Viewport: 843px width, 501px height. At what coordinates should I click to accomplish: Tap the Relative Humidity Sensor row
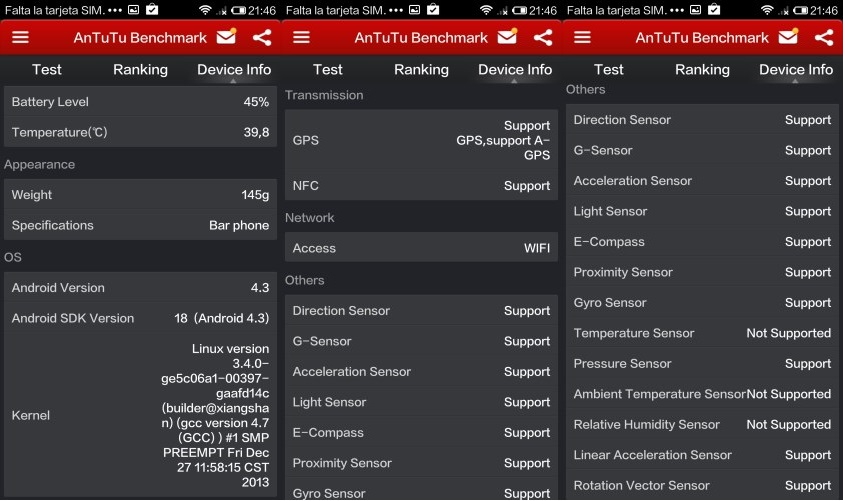pyautogui.click(x=702, y=425)
